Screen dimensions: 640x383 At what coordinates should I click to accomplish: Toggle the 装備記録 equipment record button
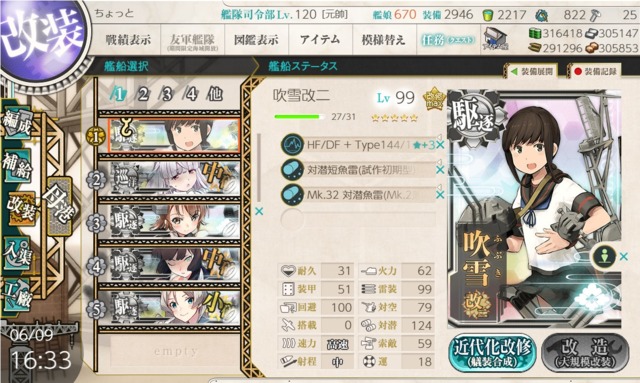coord(595,71)
